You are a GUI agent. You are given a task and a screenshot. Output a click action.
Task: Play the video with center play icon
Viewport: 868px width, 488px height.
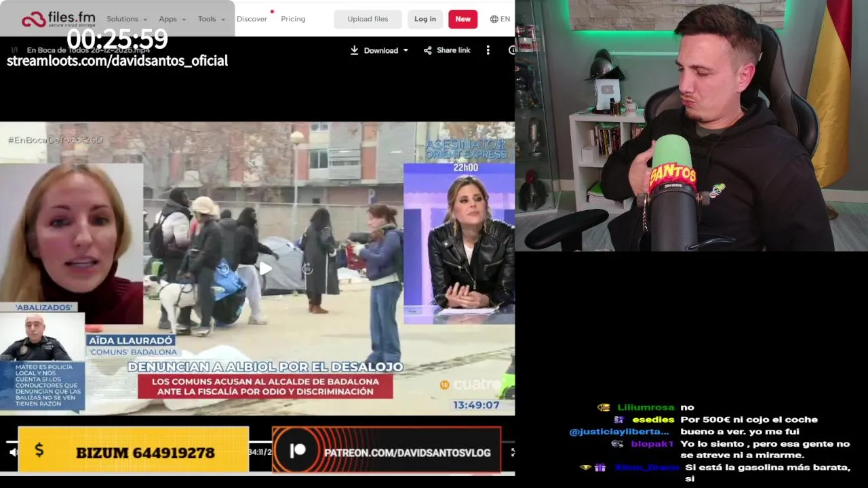(x=267, y=268)
